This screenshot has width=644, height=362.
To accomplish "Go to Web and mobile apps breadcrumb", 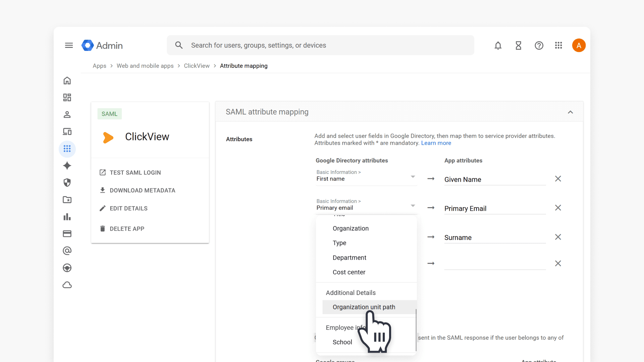I will tap(145, 66).
